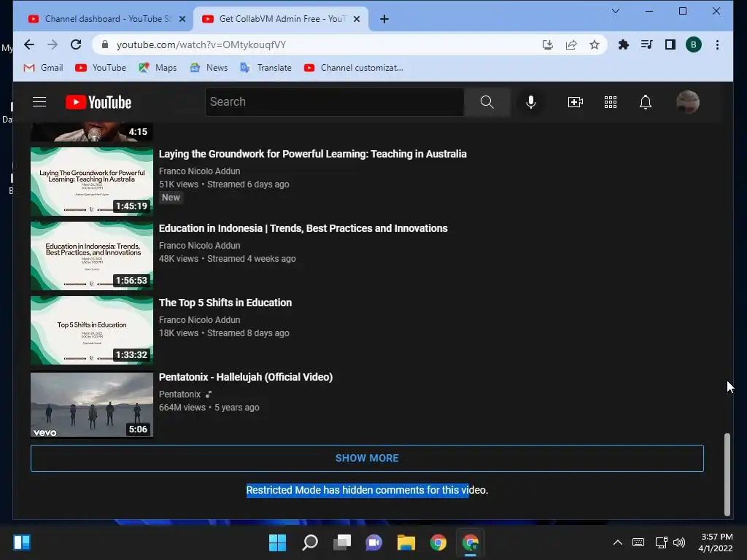747x560 pixels.
Task: Select the Get CollabVM Admin Free tab
Action: (x=280, y=19)
